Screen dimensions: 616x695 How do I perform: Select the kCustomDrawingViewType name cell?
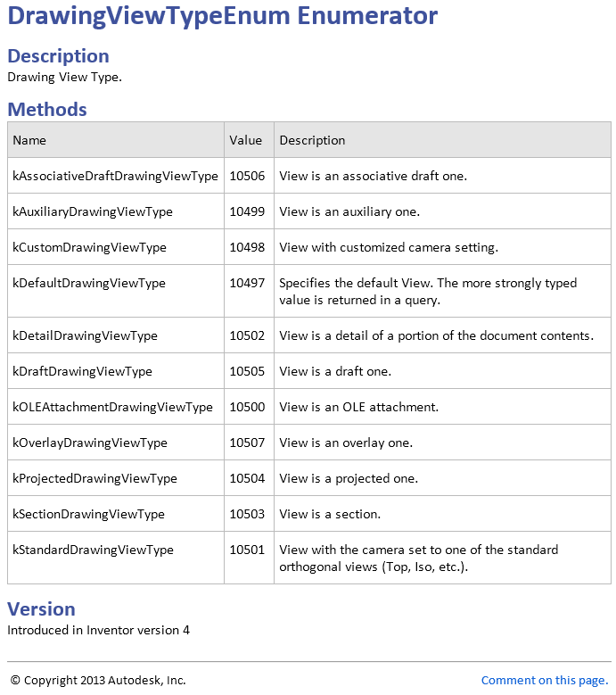(x=89, y=247)
